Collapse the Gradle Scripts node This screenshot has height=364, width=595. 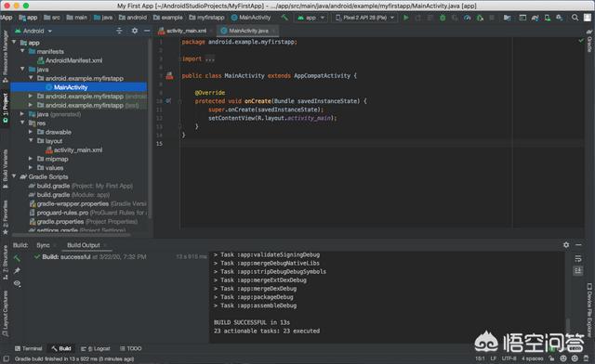click(x=14, y=176)
